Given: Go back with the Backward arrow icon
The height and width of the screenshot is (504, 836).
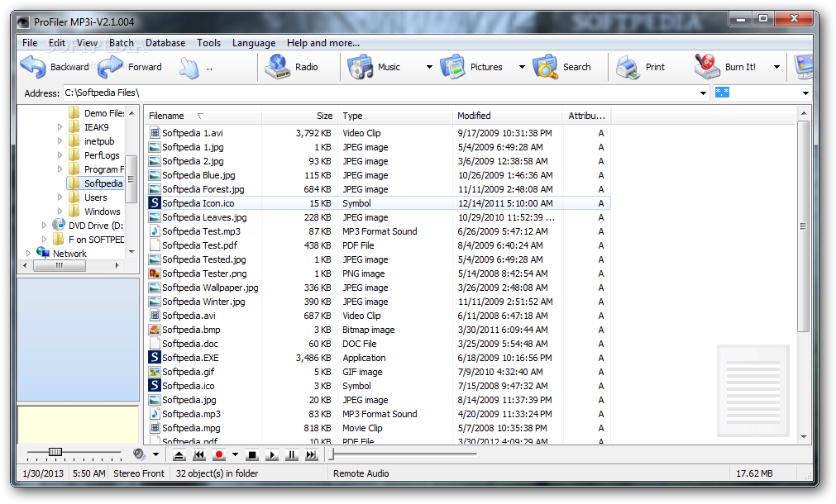Looking at the screenshot, I should pos(33,67).
